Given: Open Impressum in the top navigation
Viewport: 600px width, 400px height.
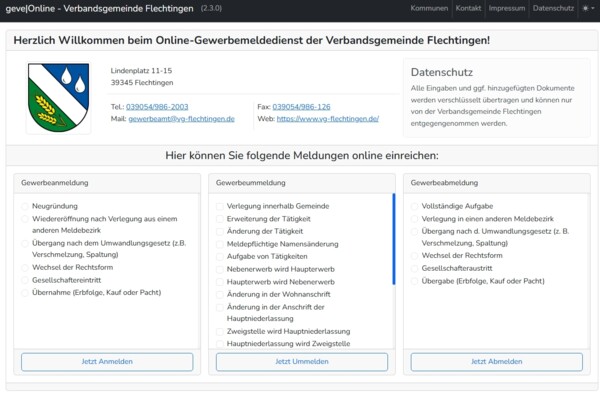Looking at the screenshot, I should tap(508, 8).
